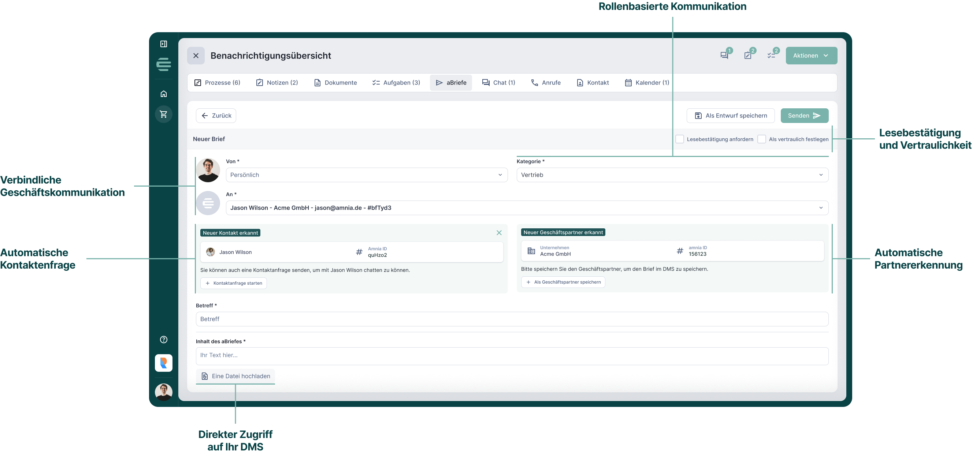980x453 pixels.
Task: Click Als Entwurf speichern button
Action: tap(731, 116)
